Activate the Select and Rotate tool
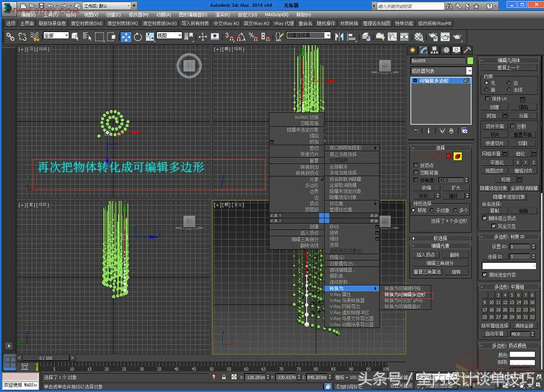 pos(138,36)
